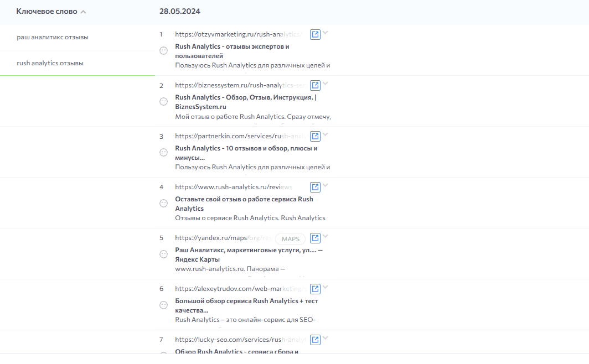
Task: Expand chevron next to result 1
Action: point(325,33)
